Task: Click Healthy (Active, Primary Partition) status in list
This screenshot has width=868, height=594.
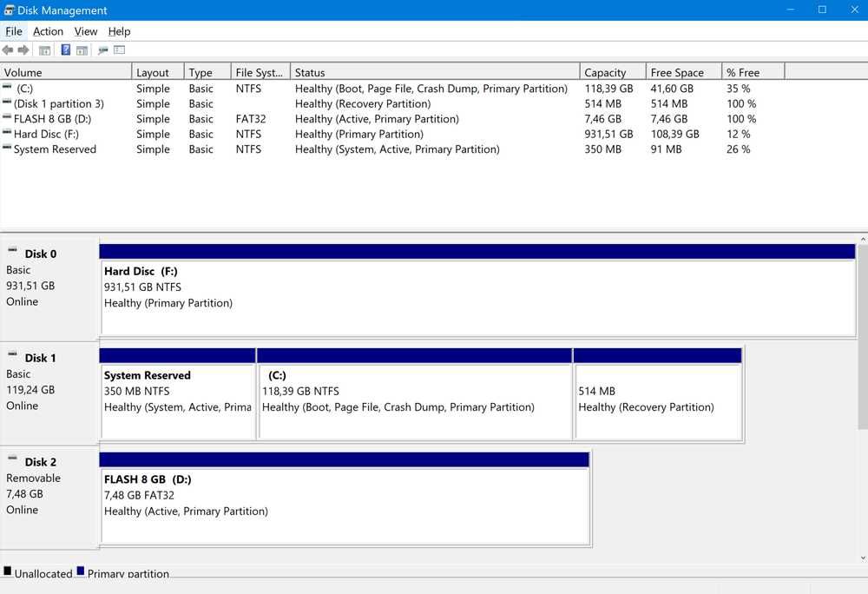Action: pos(377,119)
